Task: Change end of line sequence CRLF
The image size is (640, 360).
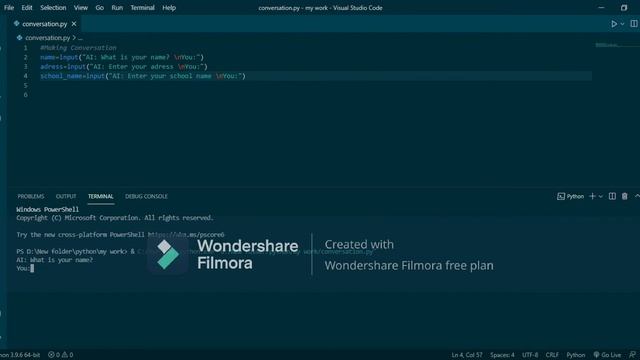Action: tap(552, 355)
